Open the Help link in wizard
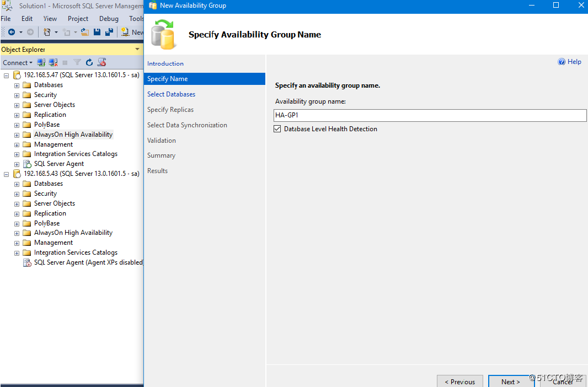 coord(574,62)
